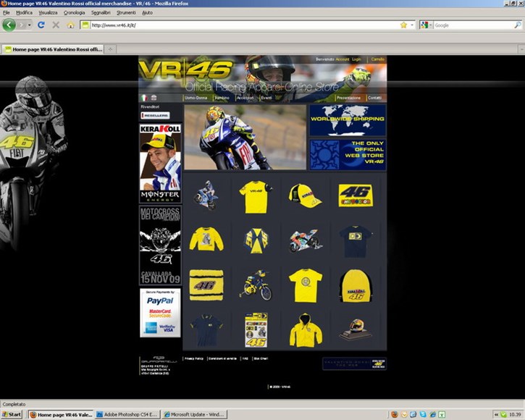Open the yellow sweatshirt product

[206, 239]
